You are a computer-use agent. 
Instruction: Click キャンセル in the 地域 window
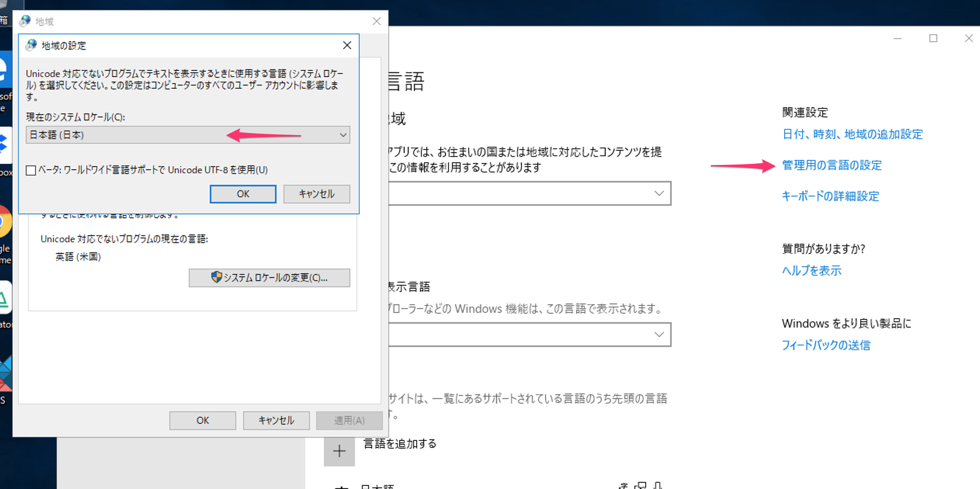pos(276,420)
